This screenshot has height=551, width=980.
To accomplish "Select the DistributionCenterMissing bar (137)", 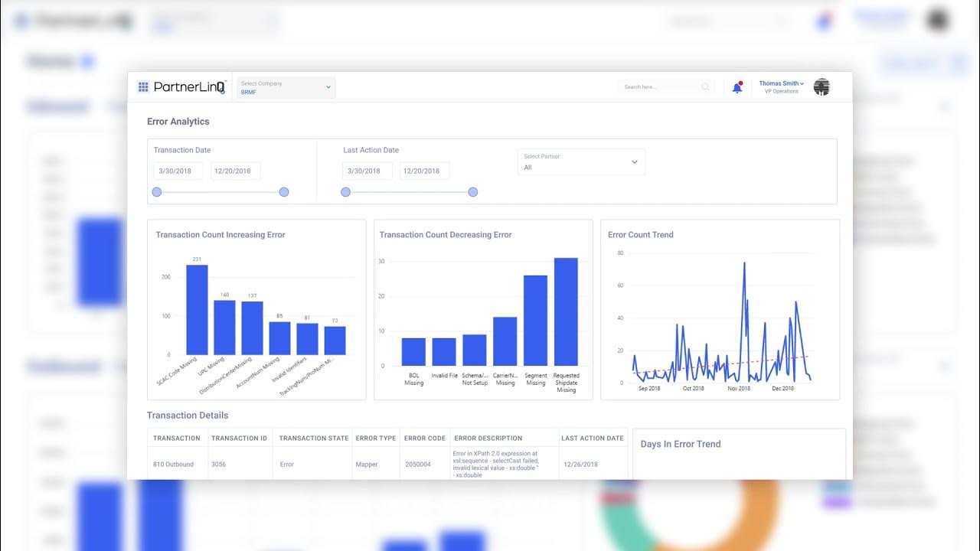I will pyautogui.click(x=252, y=328).
